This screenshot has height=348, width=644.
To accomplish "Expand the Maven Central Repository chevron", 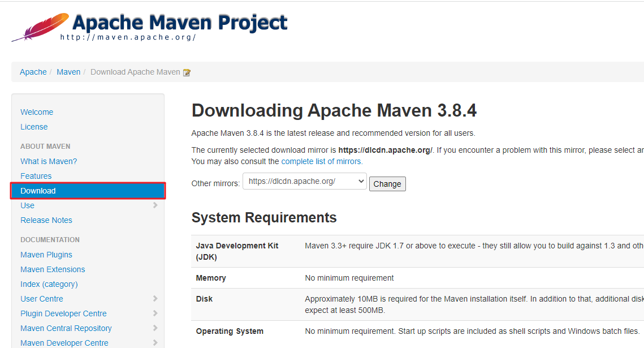I will click(x=155, y=328).
